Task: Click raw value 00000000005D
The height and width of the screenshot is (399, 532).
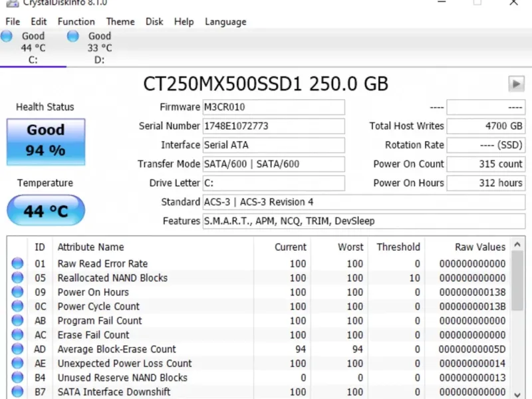Action: [x=472, y=349]
